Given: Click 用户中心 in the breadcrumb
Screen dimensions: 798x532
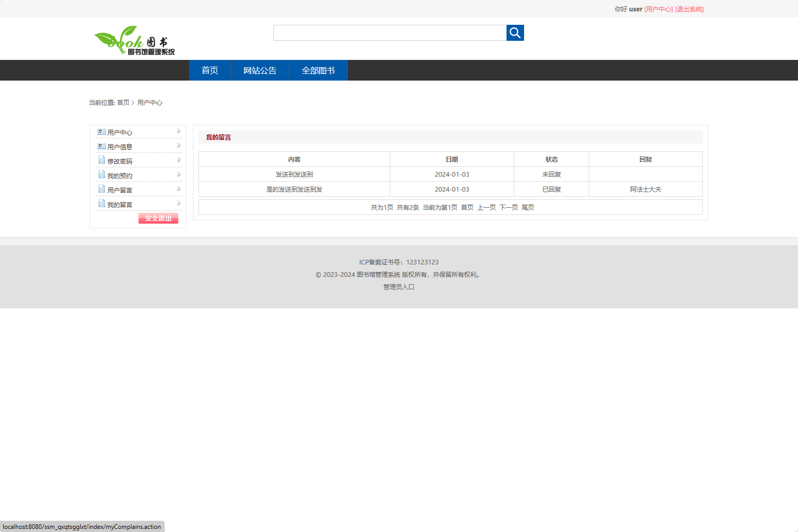Looking at the screenshot, I should point(150,103).
